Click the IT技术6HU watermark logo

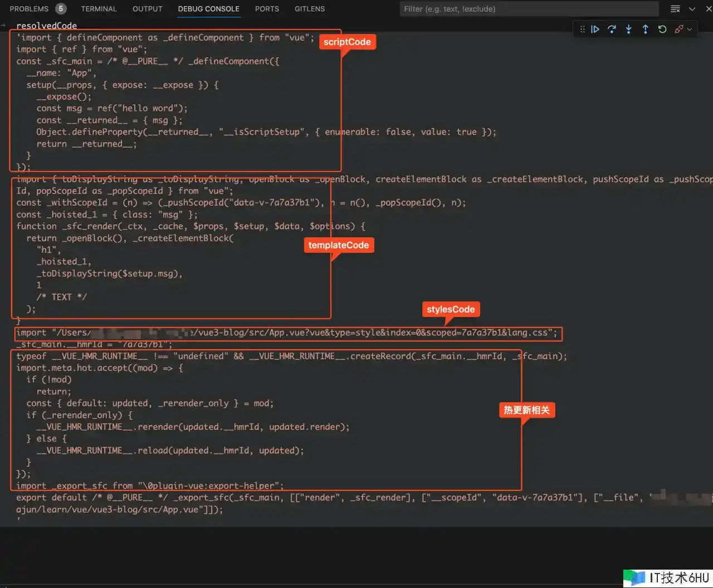667,577
